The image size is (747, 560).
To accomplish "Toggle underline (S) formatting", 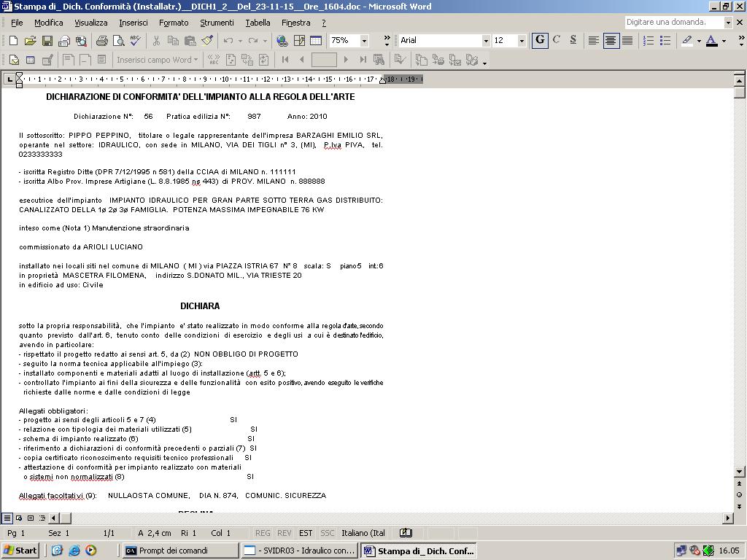I will (x=573, y=41).
